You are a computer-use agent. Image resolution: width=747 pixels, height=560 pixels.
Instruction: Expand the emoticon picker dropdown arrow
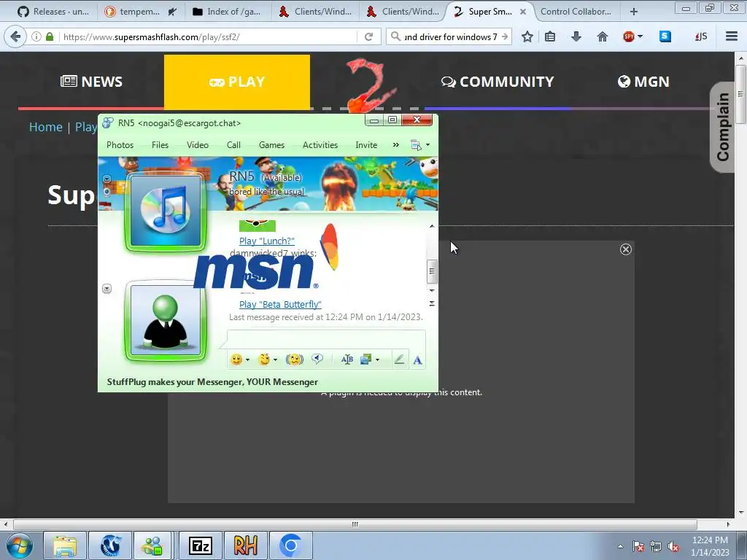pos(248,360)
